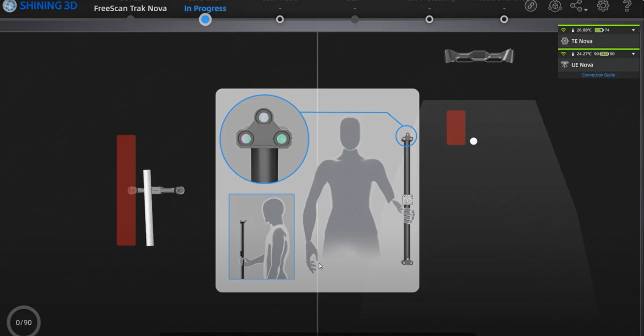This screenshot has width=644, height=336.
Task: Open the link/connection icon in top toolbar
Action: click(x=530, y=6)
